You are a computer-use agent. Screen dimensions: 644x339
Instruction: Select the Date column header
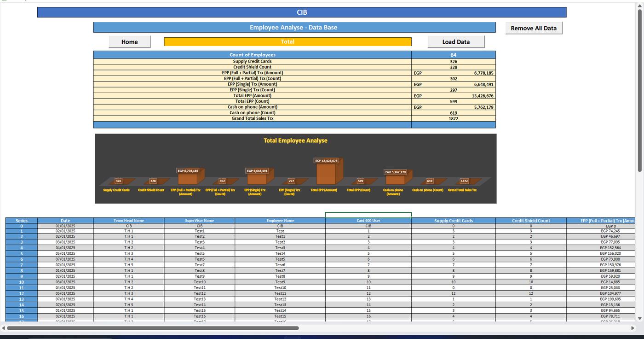pyautogui.click(x=65, y=221)
